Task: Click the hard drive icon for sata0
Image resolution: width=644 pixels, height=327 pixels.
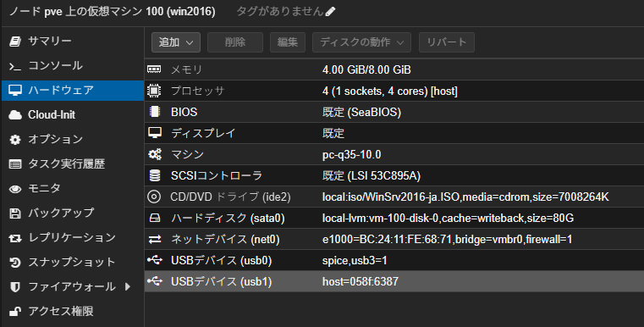Action: tap(155, 218)
